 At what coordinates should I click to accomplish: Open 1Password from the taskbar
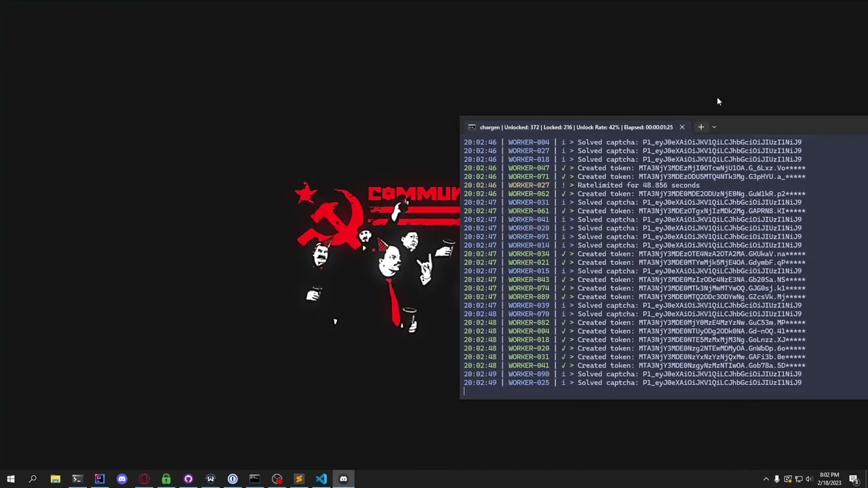(x=233, y=479)
